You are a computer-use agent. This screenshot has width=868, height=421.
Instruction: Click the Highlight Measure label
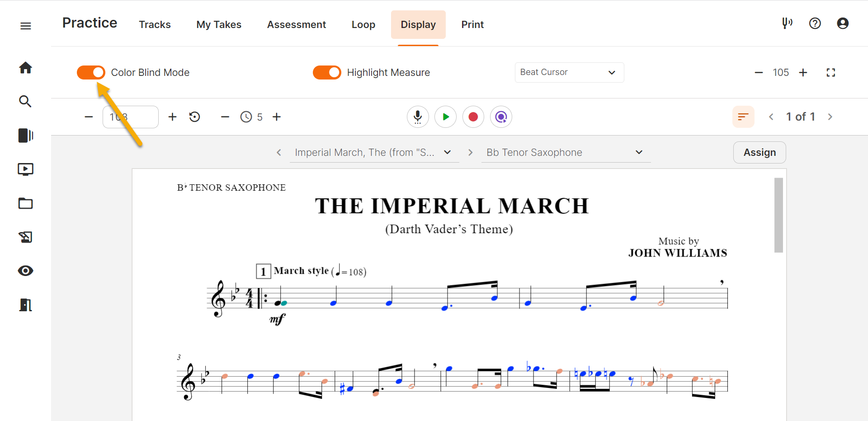pos(388,73)
